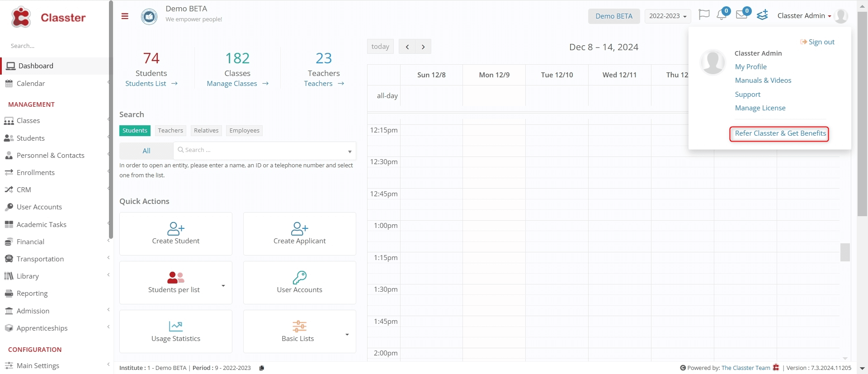Screen dimensions: 868x374
Task: Select the Relatives search tab
Action: [x=206, y=131]
